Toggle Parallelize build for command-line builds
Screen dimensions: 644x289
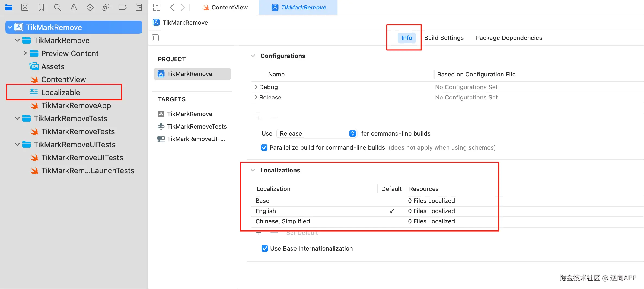click(264, 147)
